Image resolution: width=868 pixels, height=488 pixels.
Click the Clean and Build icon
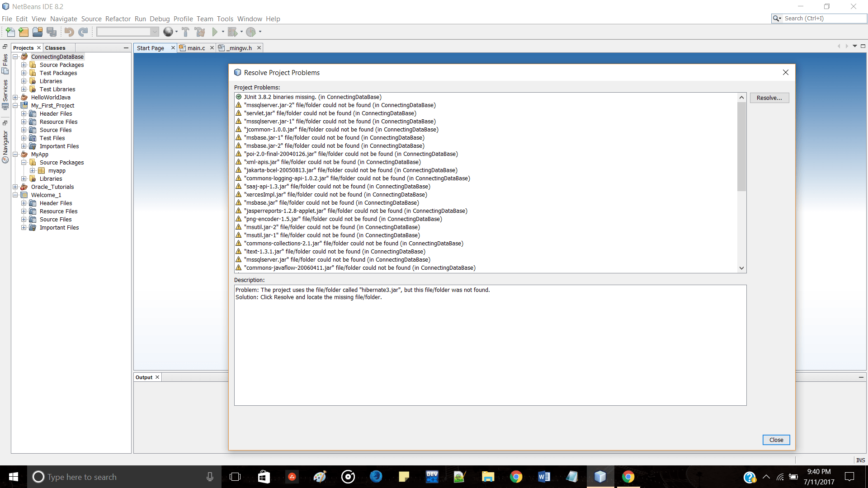[199, 32]
